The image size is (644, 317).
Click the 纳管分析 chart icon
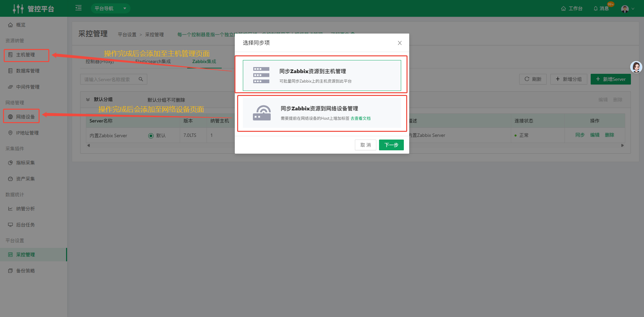point(10,209)
